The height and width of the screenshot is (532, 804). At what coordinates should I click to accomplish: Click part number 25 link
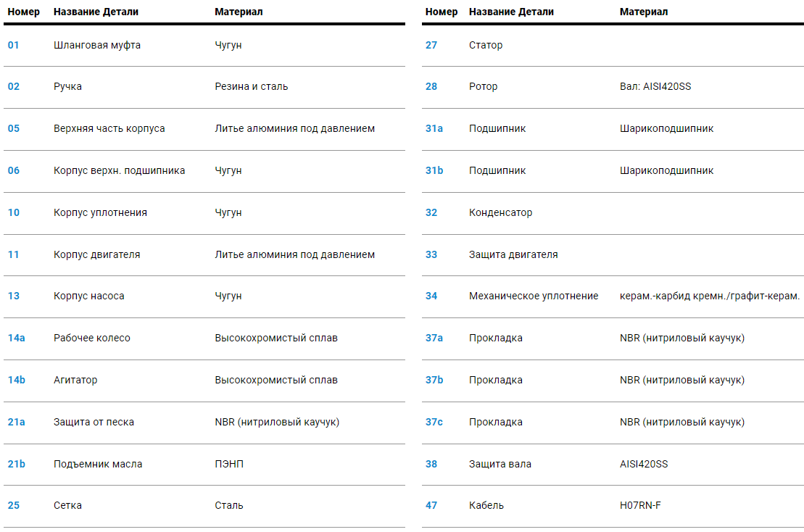14,505
